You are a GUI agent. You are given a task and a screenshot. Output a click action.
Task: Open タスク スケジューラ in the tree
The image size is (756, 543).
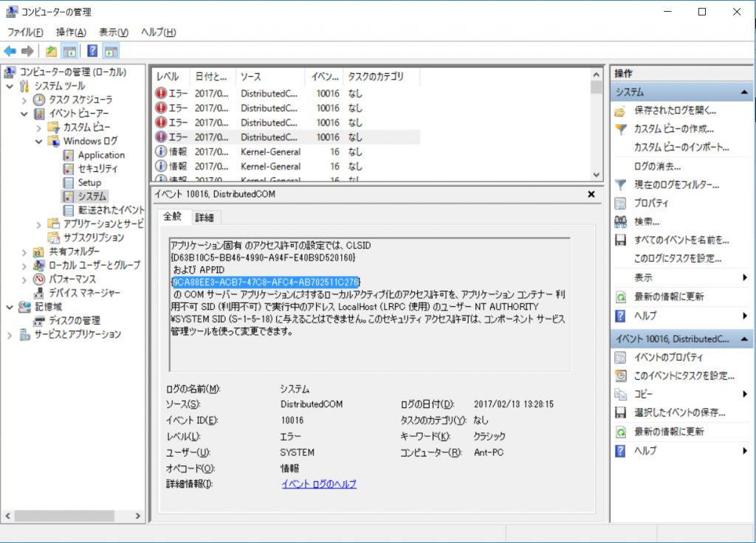tap(80, 100)
